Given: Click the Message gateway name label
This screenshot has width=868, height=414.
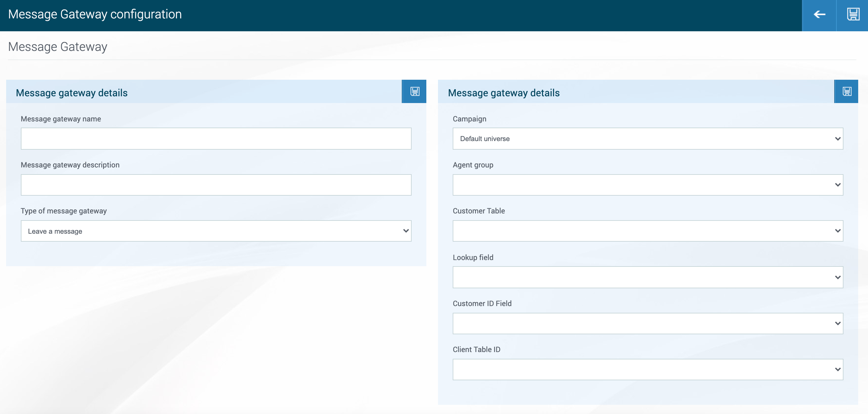Looking at the screenshot, I should (x=61, y=119).
